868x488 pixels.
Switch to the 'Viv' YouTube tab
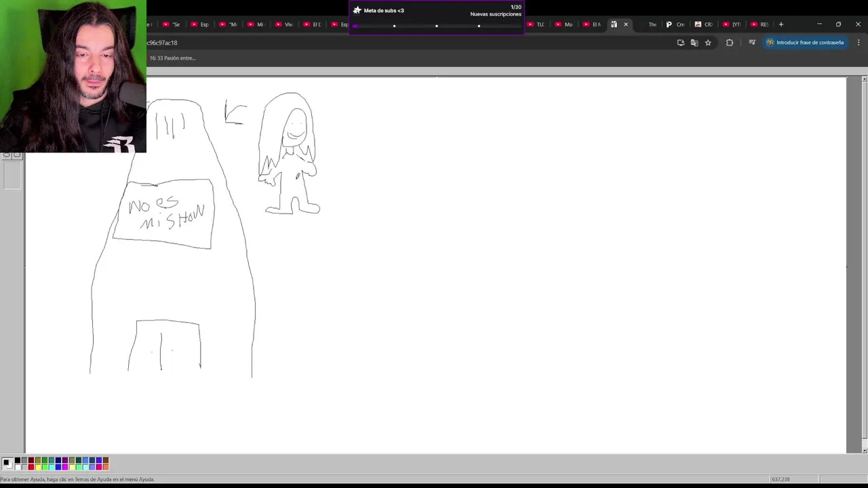(x=283, y=24)
